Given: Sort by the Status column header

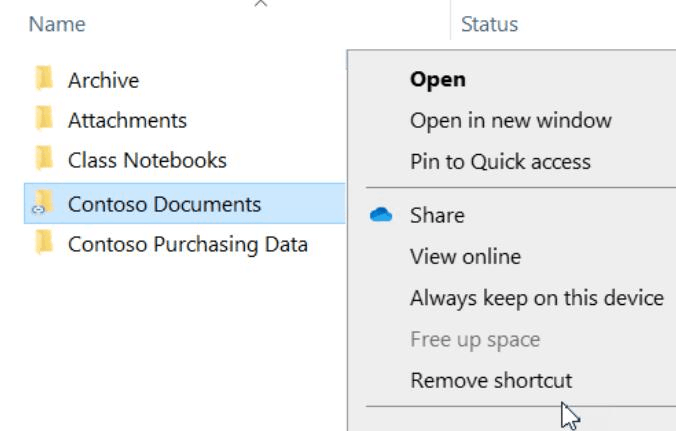Looking at the screenshot, I should [x=489, y=24].
